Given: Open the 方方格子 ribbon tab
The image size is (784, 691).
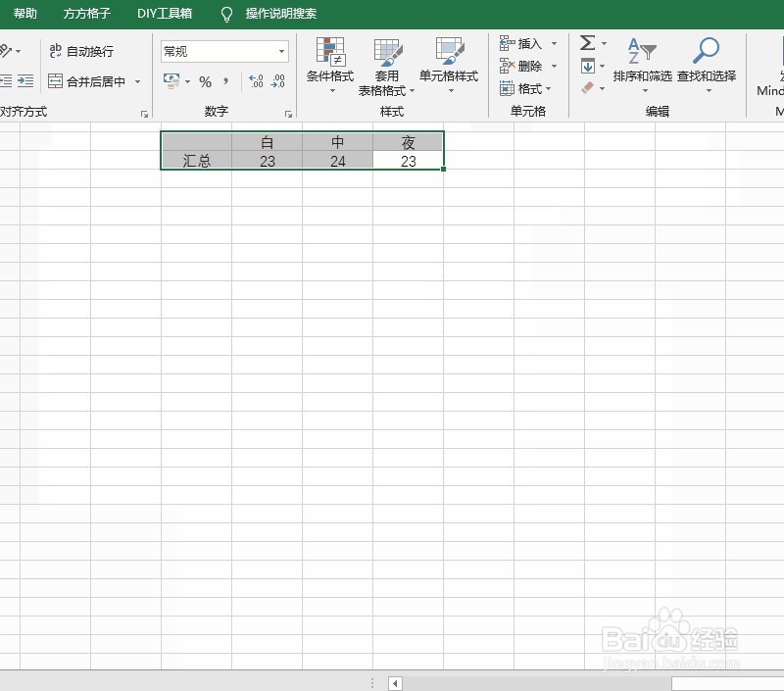Looking at the screenshot, I should [x=86, y=14].
